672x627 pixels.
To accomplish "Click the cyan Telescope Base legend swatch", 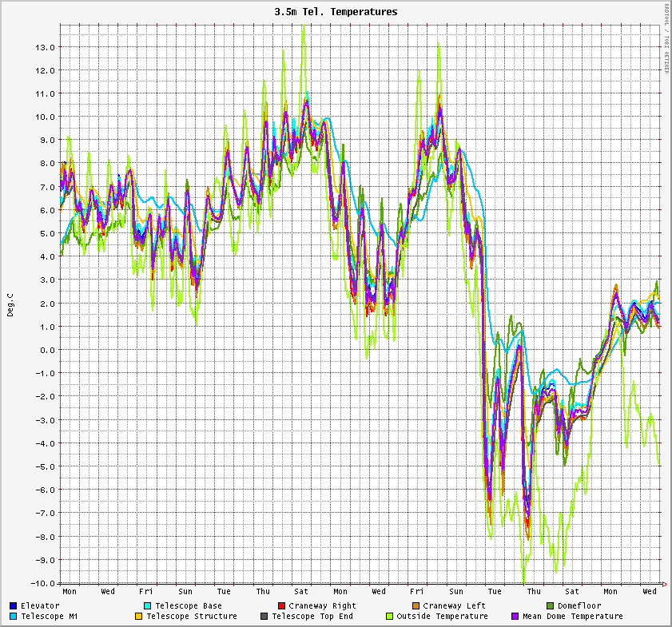I will [x=148, y=606].
